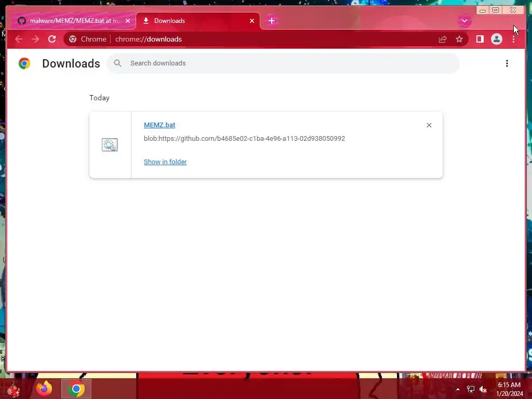This screenshot has width=532, height=399.
Task: Open the profile avatar menu
Action: (496, 39)
